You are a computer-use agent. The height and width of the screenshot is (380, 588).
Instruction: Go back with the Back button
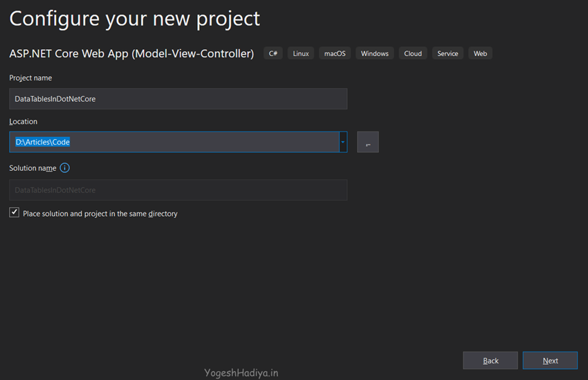click(x=490, y=361)
